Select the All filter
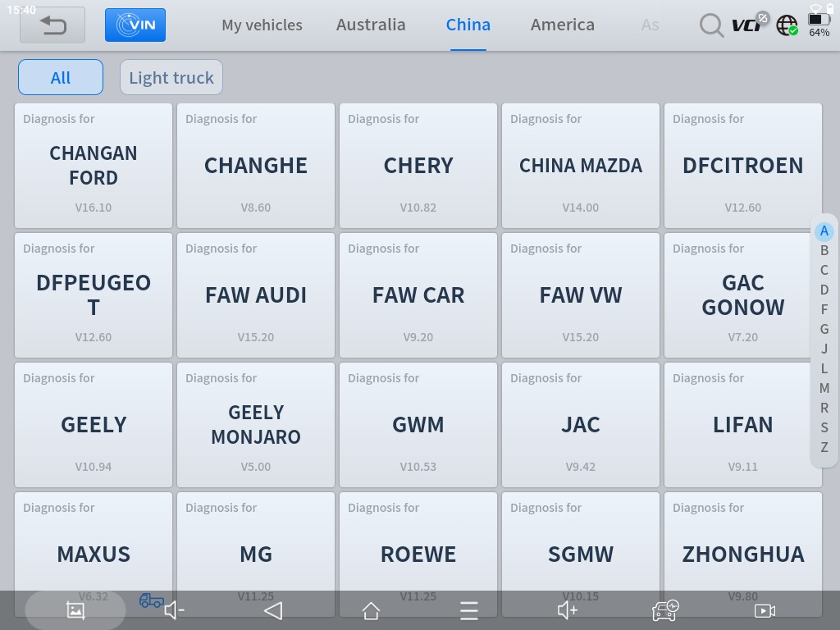The image size is (840, 630). click(x=61, y=77)
